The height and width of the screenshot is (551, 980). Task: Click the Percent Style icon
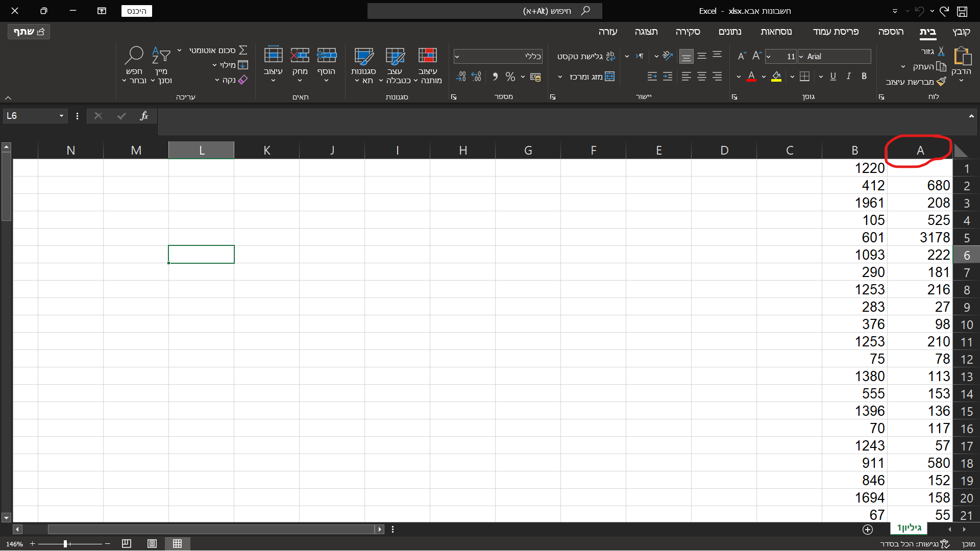[x=510, y=77]
